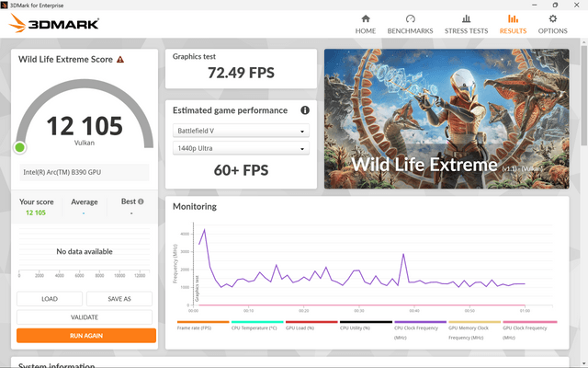
Task: Select the RESULTS tab
Action: 513,25
